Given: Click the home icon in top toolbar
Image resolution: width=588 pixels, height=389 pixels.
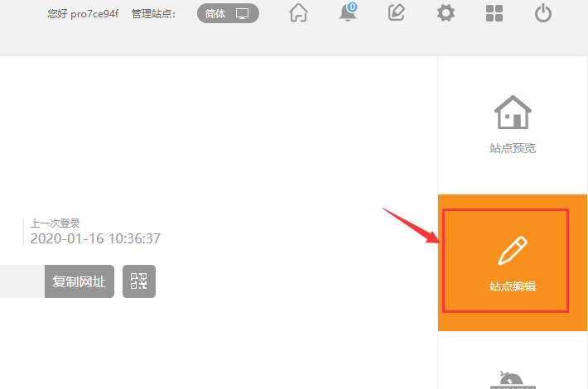Looking at the screenshot, I should [298, 13].
